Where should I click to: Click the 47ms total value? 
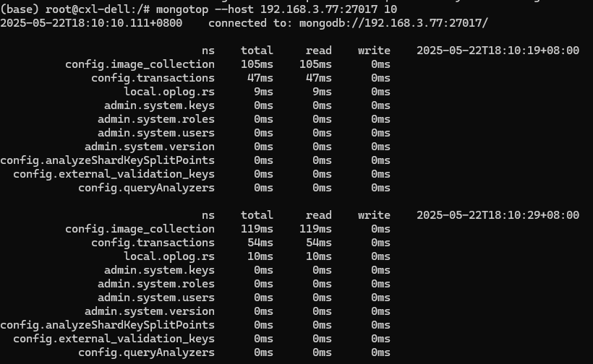tap(260, 78)
